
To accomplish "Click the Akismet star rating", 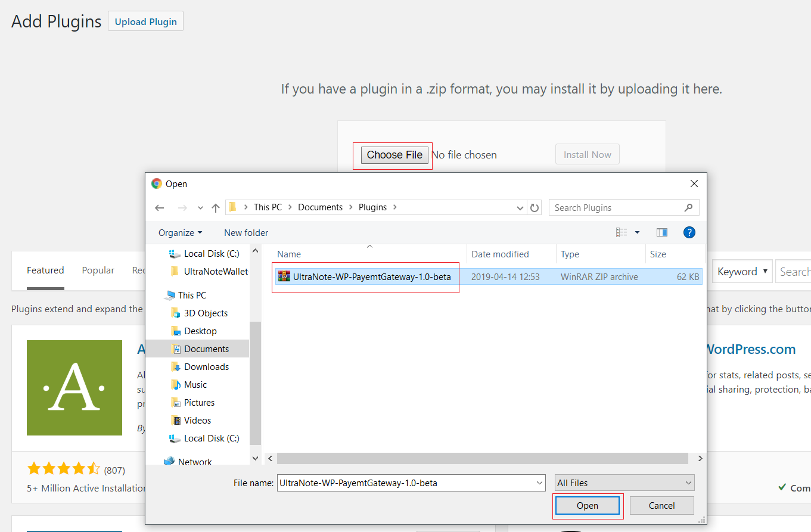I will point(64,469).
